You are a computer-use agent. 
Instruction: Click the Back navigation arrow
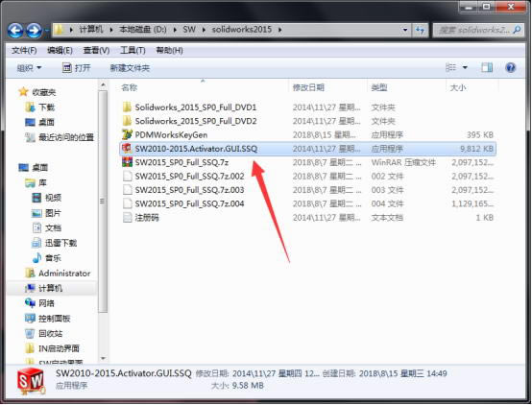[x=15, y=30]
